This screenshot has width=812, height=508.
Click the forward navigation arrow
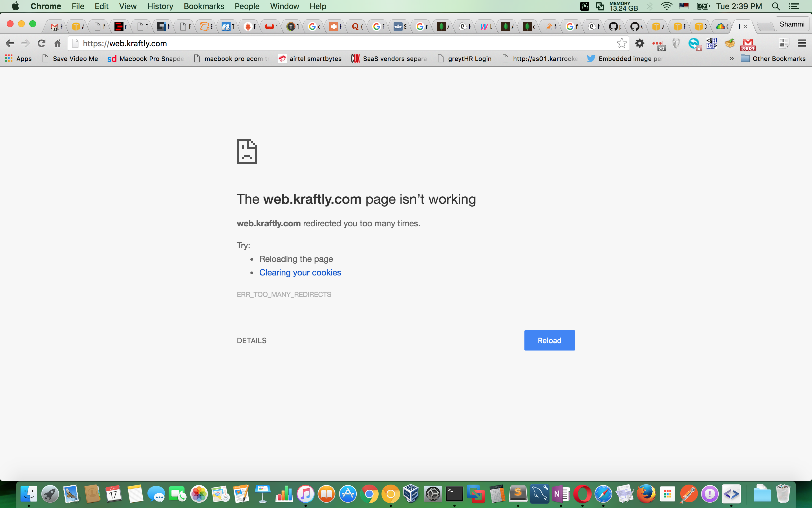[x=25, y=43]
